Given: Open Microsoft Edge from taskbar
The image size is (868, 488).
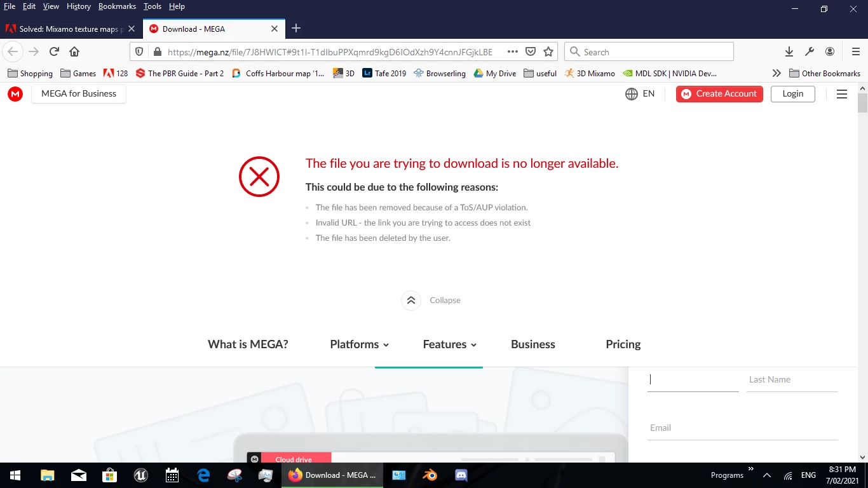Looking at the screenshot, I should 203,475.
